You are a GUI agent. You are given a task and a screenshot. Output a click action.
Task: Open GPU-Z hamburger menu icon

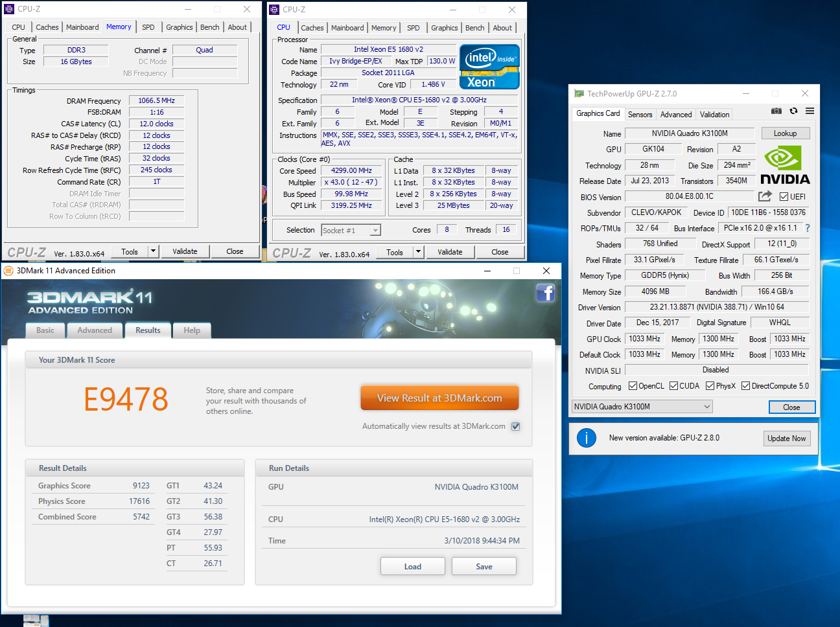[x=810, y=111]
